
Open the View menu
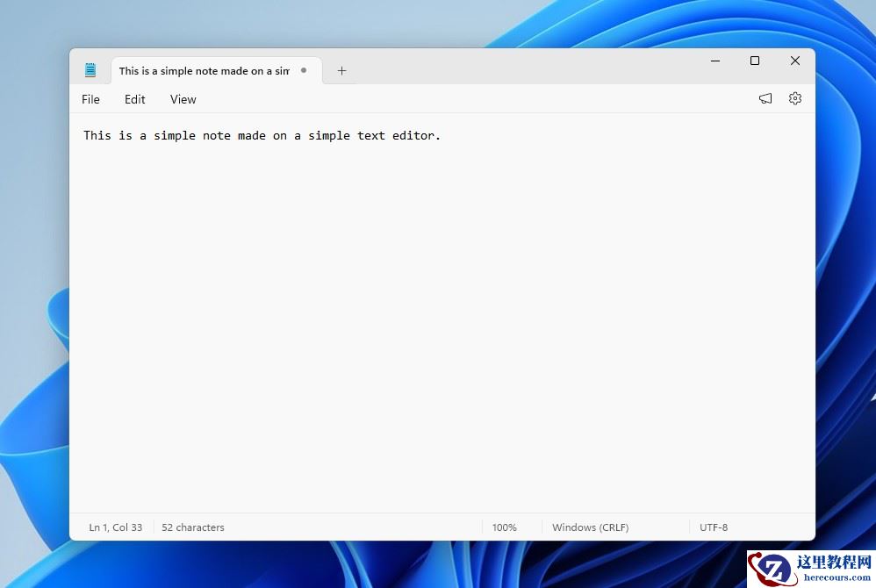coord(183,99)
